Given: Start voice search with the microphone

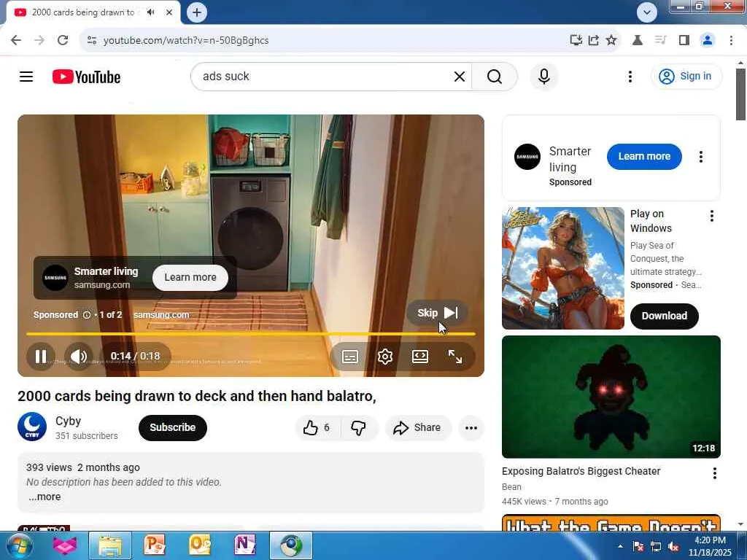Looking at the screenshot, I should point(544,76).
